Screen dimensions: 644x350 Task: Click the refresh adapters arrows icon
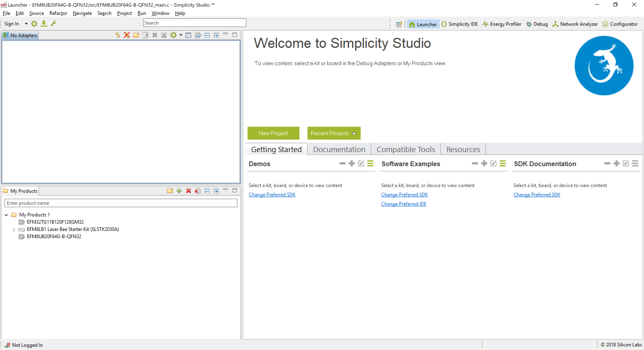pyautogui.click(x=118, y=35)
